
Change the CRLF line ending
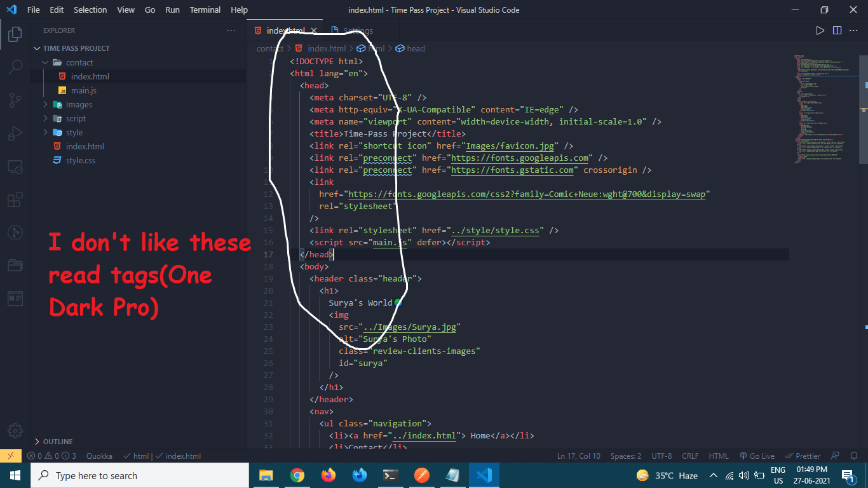coord(690,456)
